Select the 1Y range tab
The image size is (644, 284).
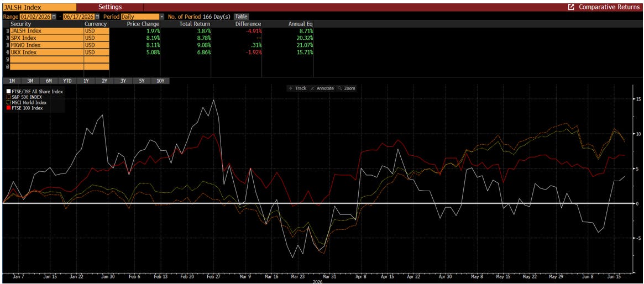[86, 81]
